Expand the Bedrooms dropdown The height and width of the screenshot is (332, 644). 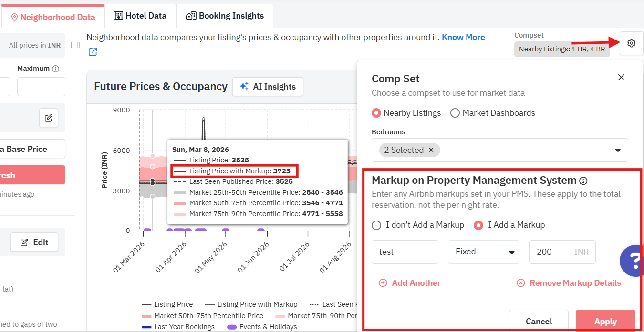point(618,150)
